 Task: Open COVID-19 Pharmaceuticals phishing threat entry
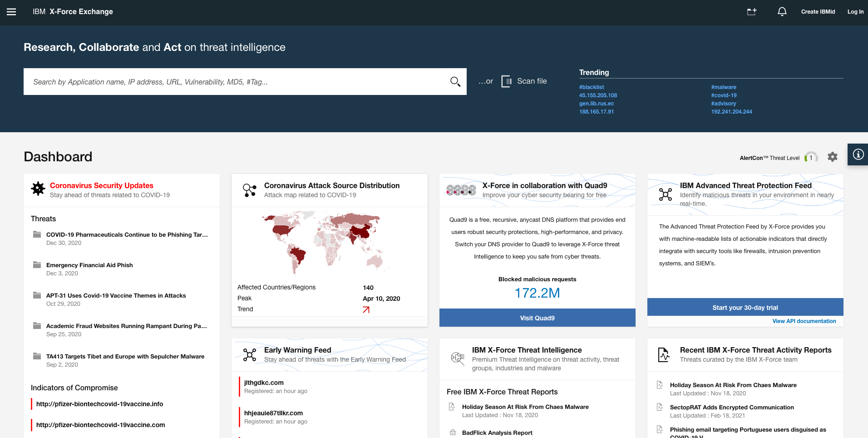pyautogui.click(x=127, y=234)
